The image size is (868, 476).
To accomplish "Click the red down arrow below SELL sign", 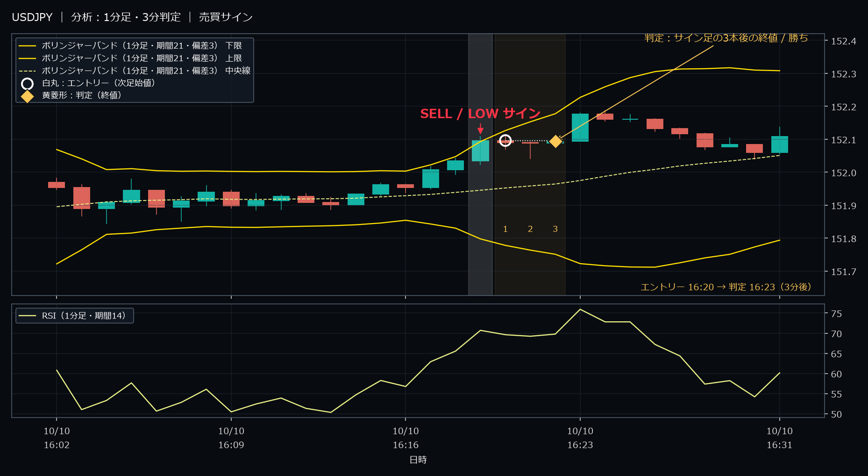I will pyautogui.click(x=480, y=129).
